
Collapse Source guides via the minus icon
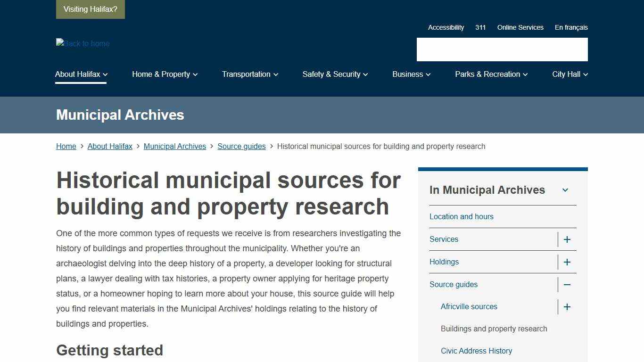tap(567, 285)
